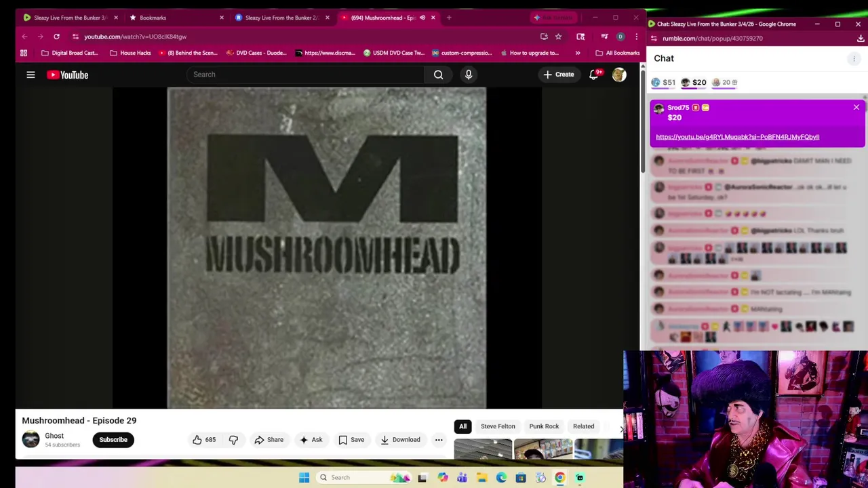Select the Related filter chip
The width and height of the screenshot is (868, 488).
(x=583, y=426)
